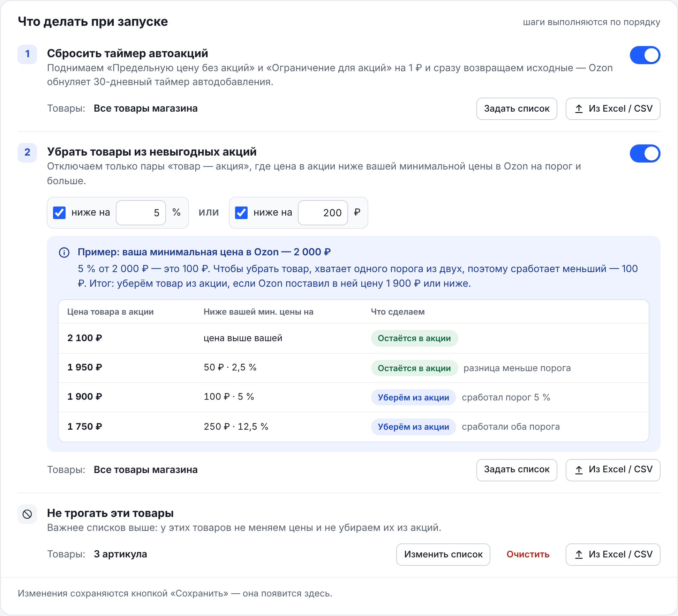
Task: Toggle off «Убрать товары из невыгодных акций» switch
Action: (645, 153)
